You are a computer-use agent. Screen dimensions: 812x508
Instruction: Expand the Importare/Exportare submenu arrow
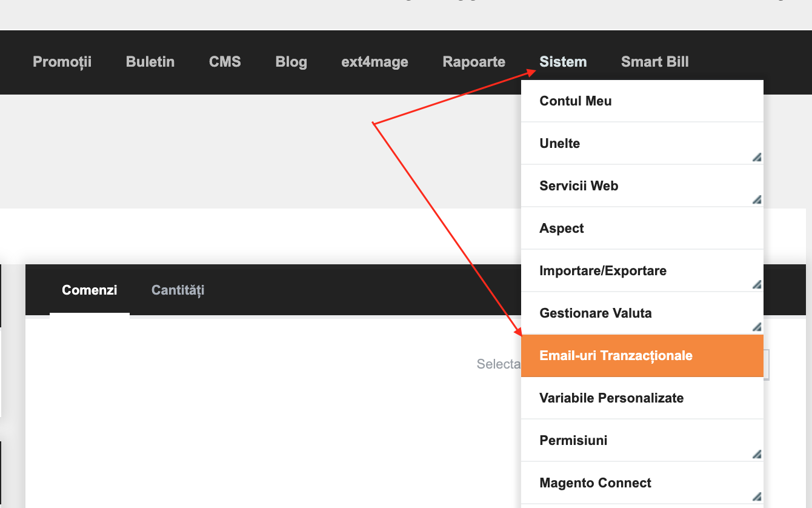(x=757, y=284)
